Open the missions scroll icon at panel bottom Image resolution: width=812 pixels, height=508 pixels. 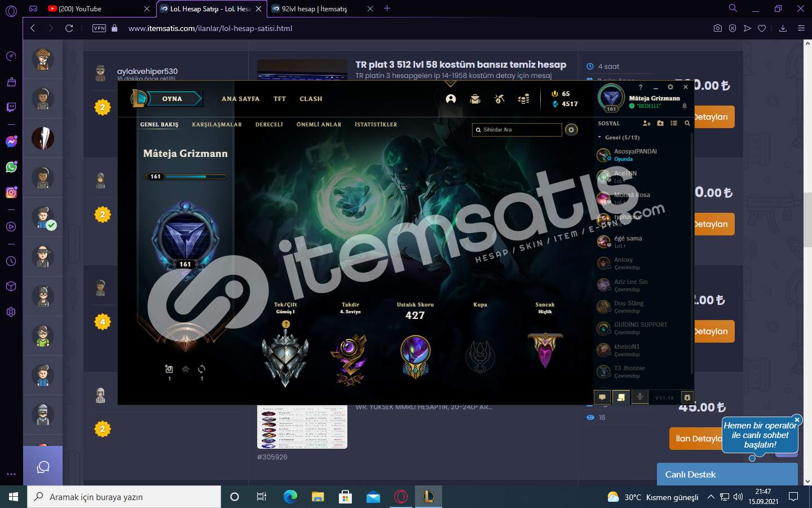tap(621, 397)
